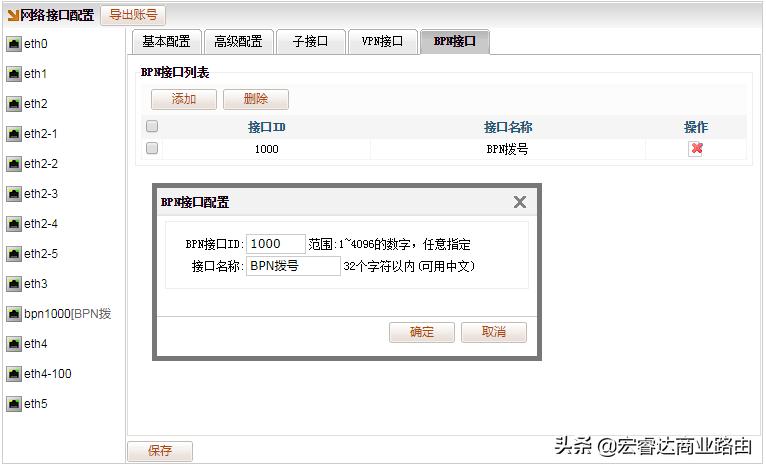This screenshot has height=469, width=766.
Task: Click the eth2 interface icon
Action: [14, 104]
